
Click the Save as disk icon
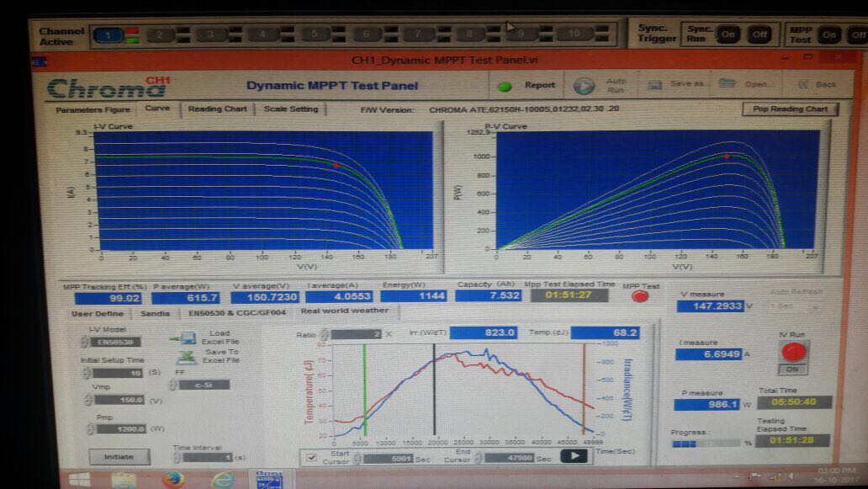click(x=655, y=84)
